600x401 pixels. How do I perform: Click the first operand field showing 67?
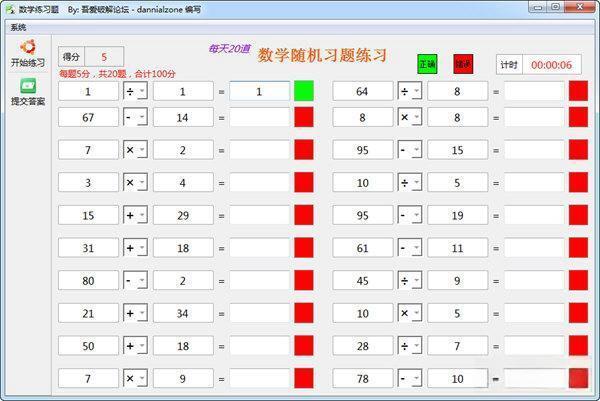(x=88, y=117)
